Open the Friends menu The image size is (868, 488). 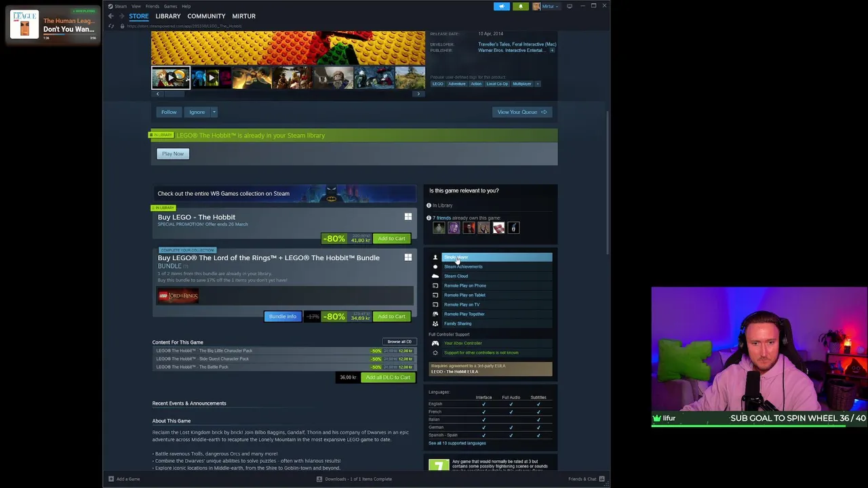[x=153, y=6]
